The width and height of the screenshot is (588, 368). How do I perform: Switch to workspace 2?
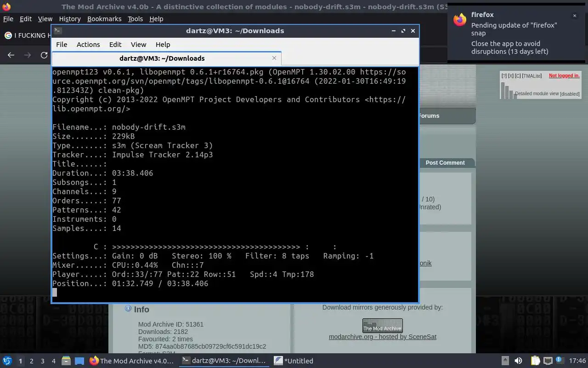(x=31, y=361)
